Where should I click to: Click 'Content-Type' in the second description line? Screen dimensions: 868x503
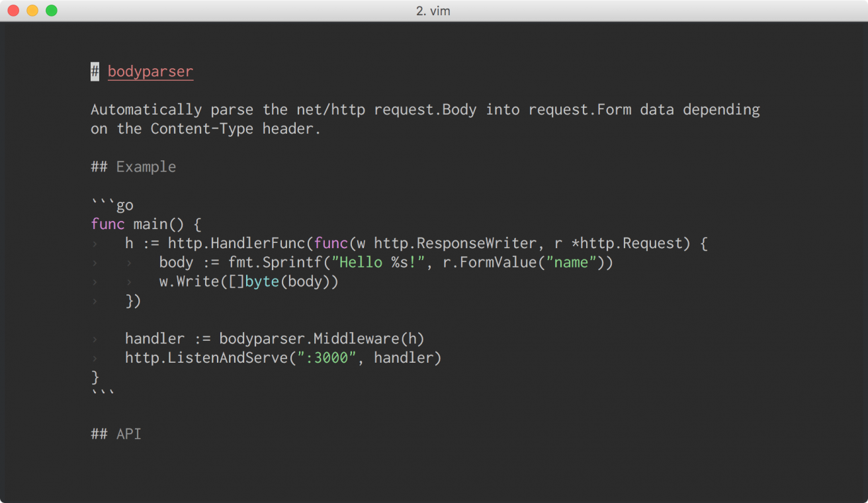202,128
